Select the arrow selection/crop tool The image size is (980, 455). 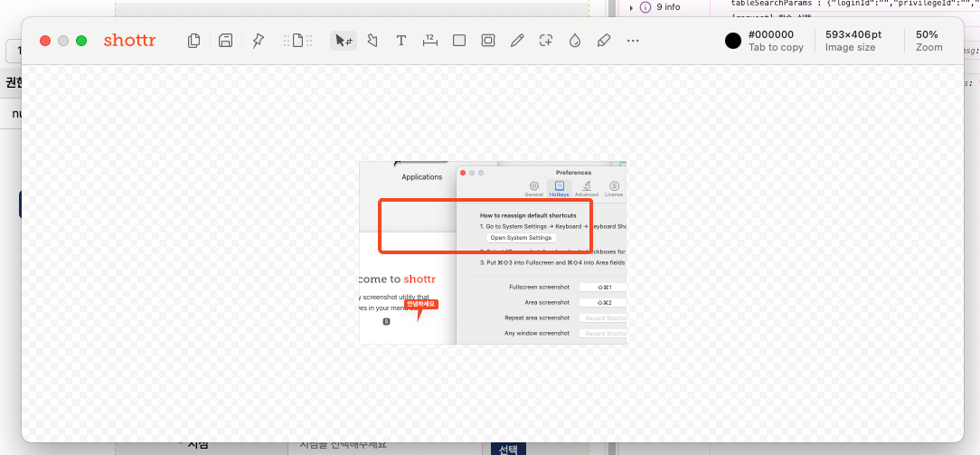pyautogui.click(x=344, y=41)
